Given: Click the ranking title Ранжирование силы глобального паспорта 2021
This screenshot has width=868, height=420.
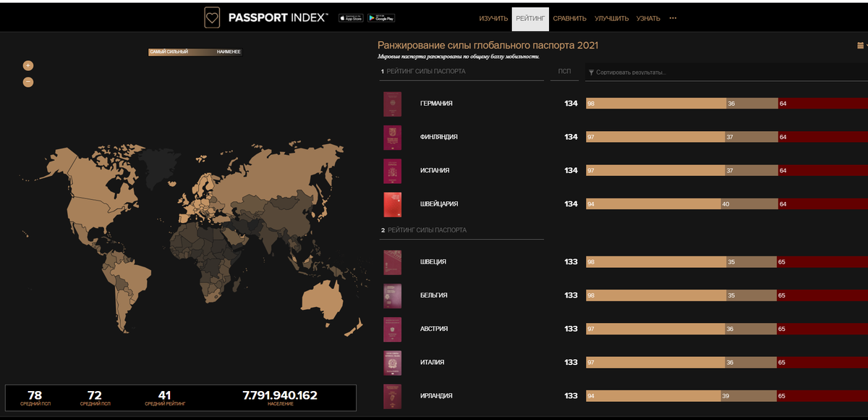Looking at the screenshot, I should pos(488,46).
